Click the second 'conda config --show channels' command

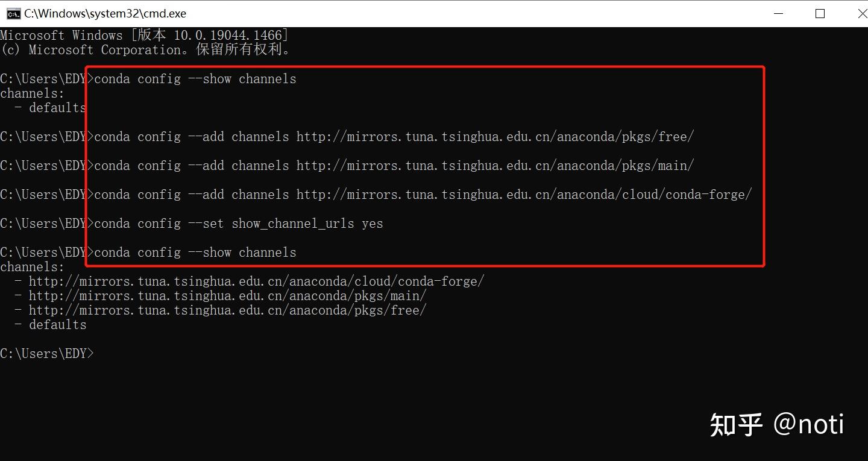[195, 252]
